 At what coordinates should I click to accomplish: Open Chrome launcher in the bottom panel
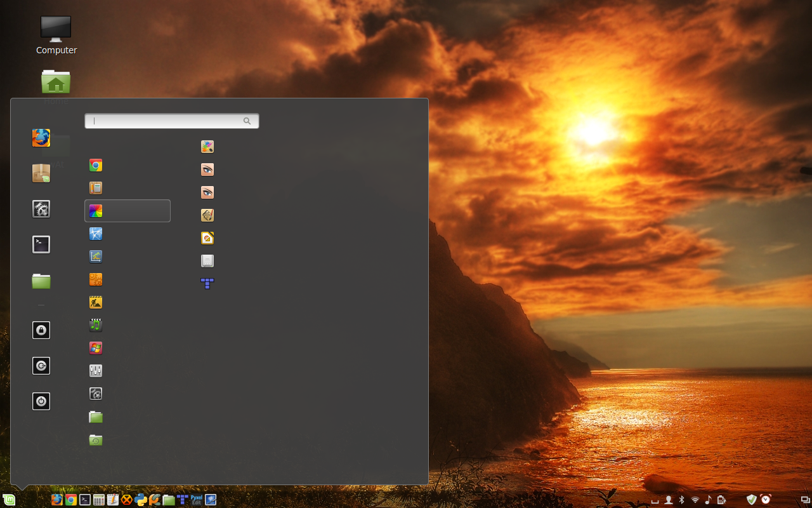pyautogui.click(x=71, y=500)
